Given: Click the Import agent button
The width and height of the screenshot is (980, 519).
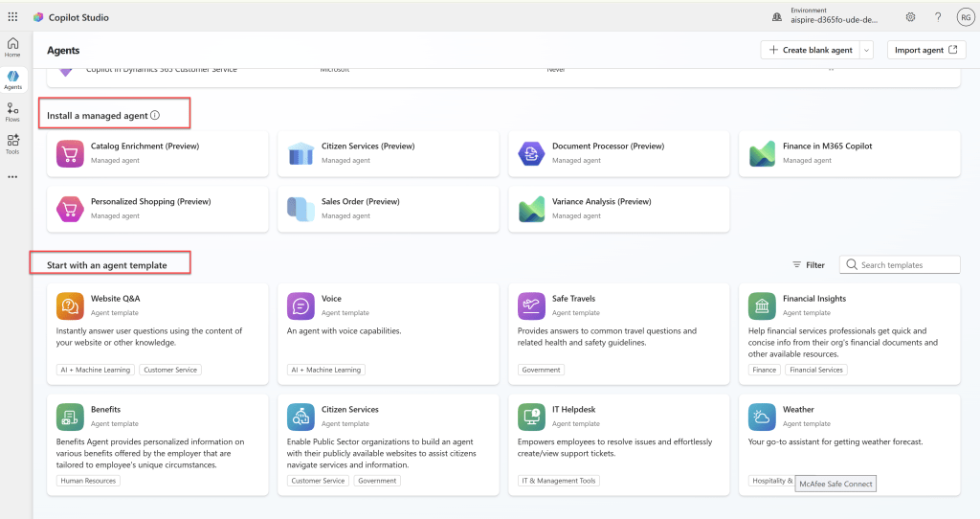Looking at the screenshot, I should pyautogui.click(x=924, y=50).
